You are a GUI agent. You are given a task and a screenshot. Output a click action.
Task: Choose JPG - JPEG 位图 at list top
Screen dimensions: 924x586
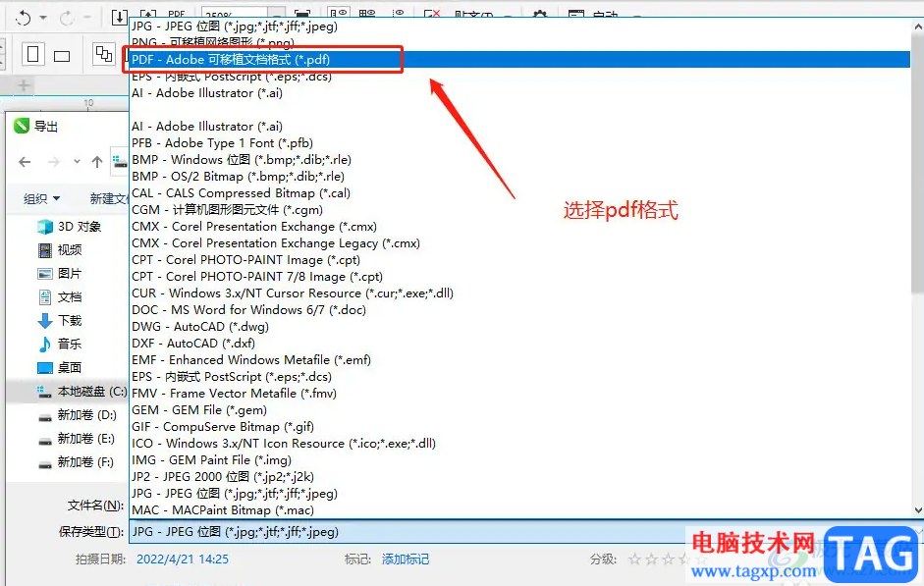tap(520, 26)
